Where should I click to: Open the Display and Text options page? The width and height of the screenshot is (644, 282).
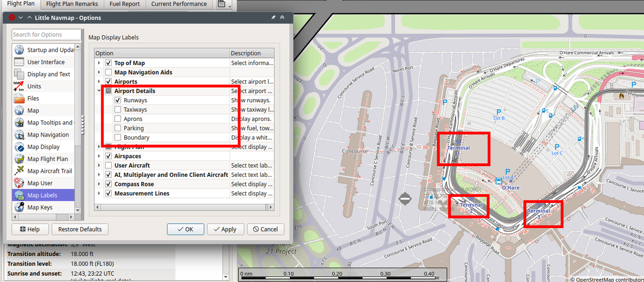pyautogui.click(x=44, y=74)
